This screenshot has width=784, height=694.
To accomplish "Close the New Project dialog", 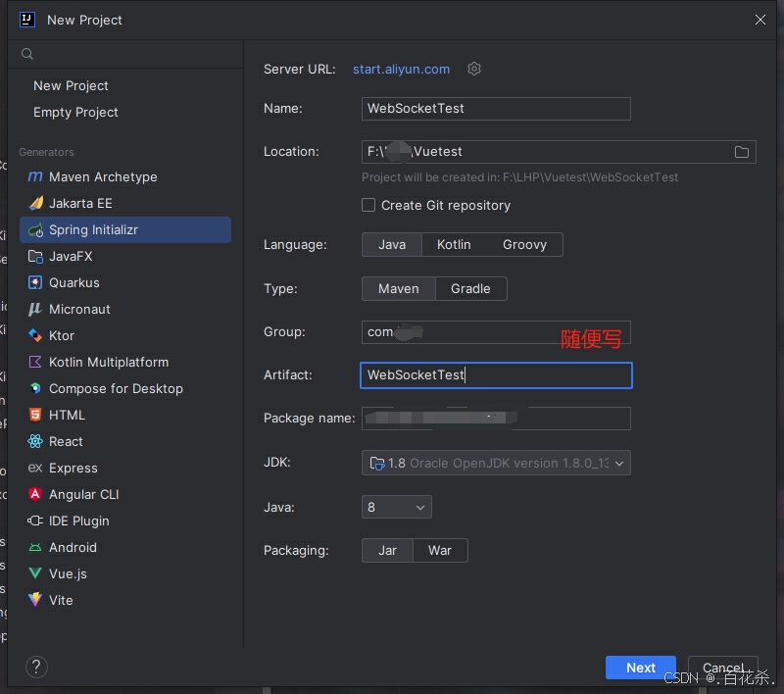I will [x=760, y=20].
